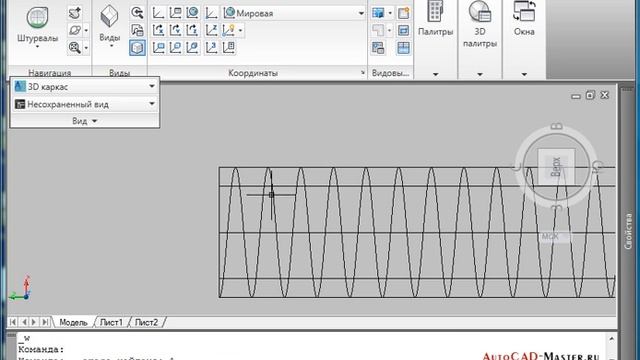Click the UCS origin icon left of Мировая
The height and width of the screenshot is (360, 640).
tap(211, 13)
